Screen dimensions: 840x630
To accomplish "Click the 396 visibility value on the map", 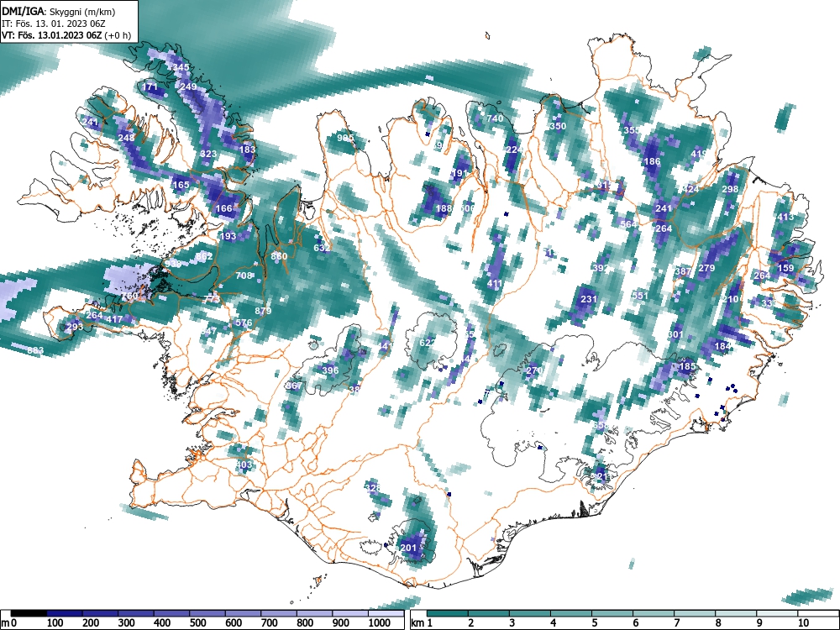I will pos(330,370).
